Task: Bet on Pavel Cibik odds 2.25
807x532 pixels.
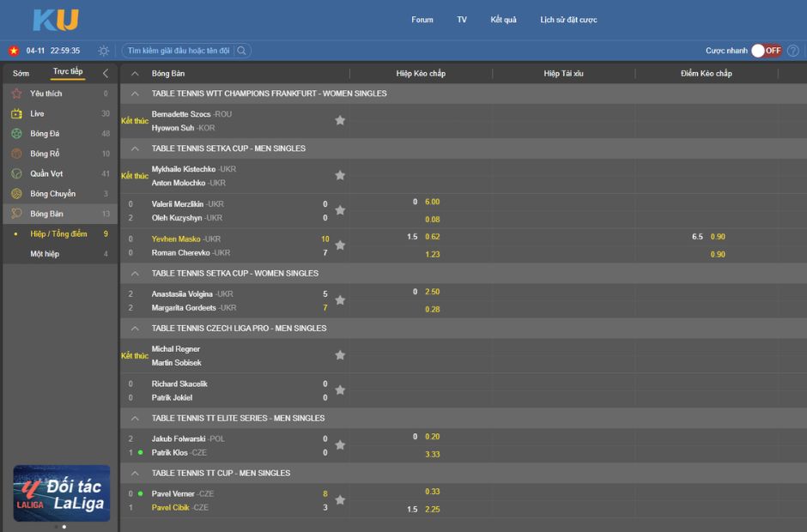Action: [x=433, y=509]
